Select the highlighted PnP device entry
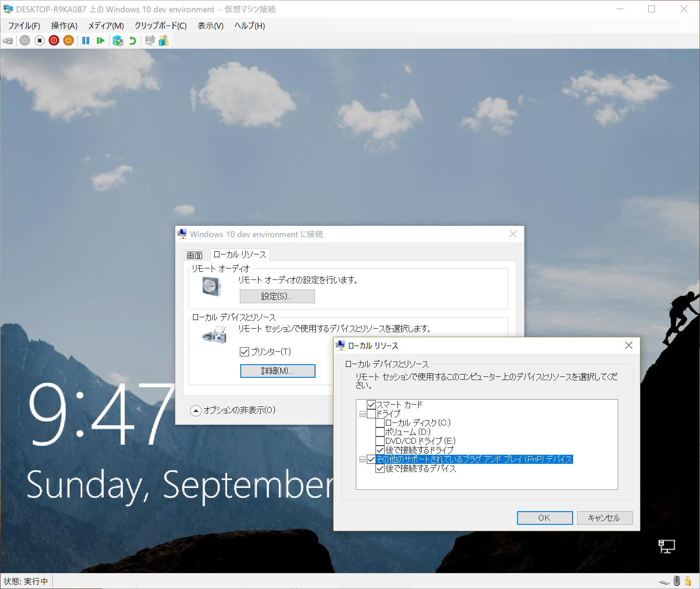700x589 pixels. [x=473, y=459]
